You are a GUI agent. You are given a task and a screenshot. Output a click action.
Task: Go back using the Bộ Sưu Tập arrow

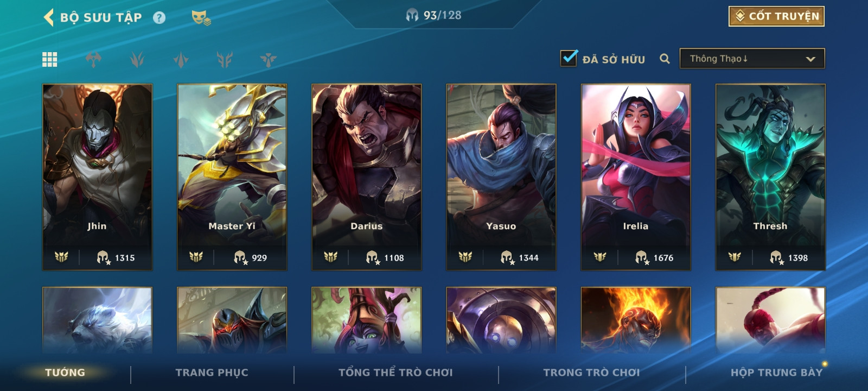pyautogui.click(x=49, y=17)
